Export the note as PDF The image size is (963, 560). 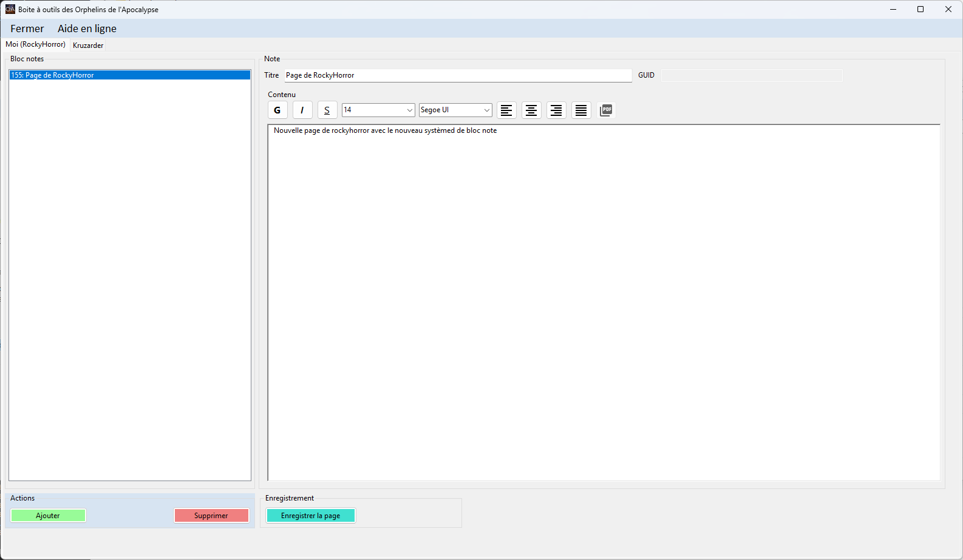pyautogui.click(x=606, y=110)
